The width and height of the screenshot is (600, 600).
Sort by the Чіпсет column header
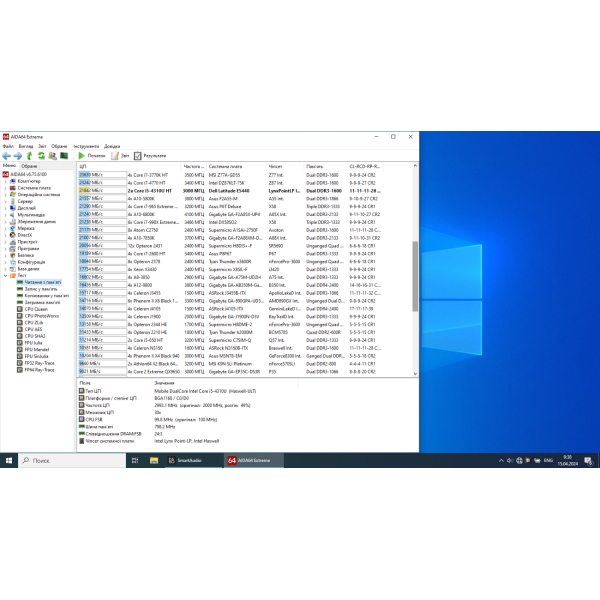click(285, 166)
